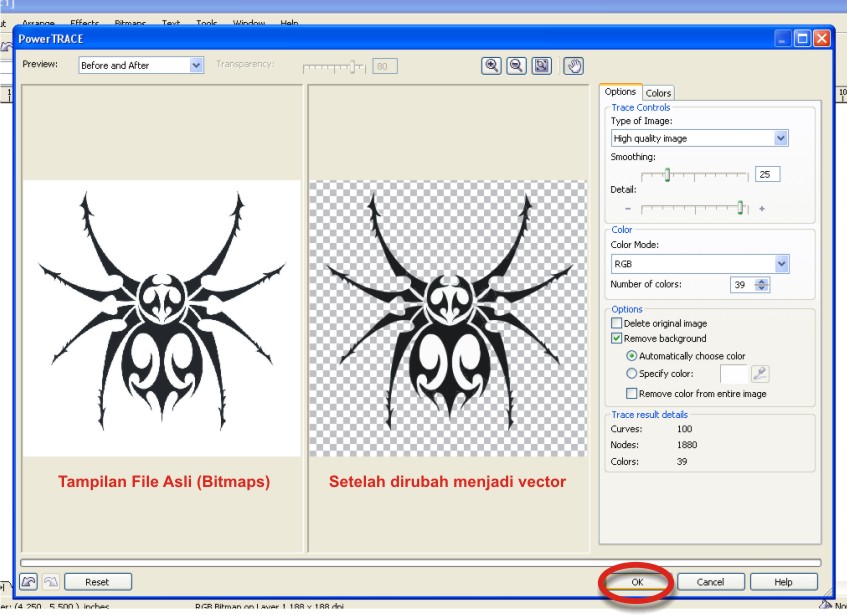847x615 pixels.
Task: Click the Nodes value 1880
Action: coord(687,445)
